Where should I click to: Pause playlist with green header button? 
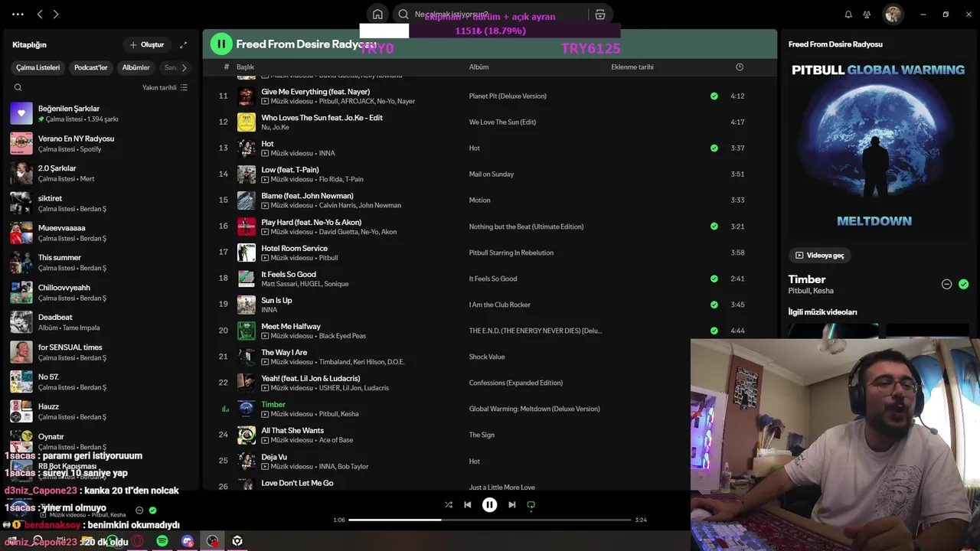pyautogui.click(x=221, y=44)
